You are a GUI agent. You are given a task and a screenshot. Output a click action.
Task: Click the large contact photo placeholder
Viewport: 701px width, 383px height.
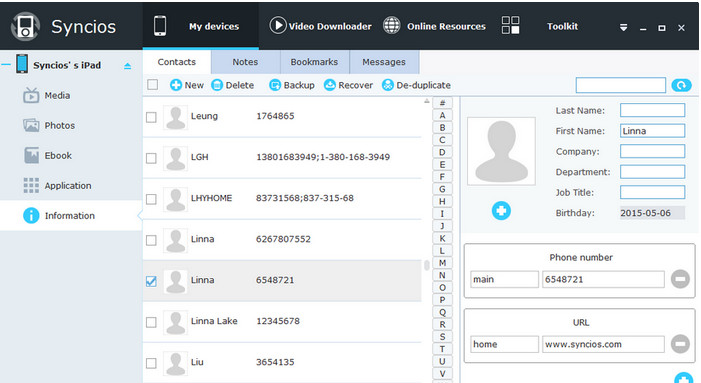pos(501,151)
